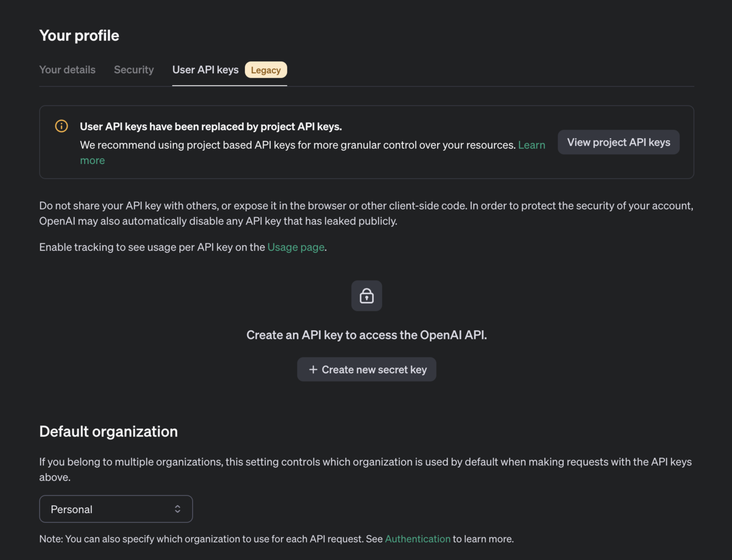Click the 'Do not share your API key' warning text
The height and width of the screenshot is (560, 732).
click(x=366, y=213)
